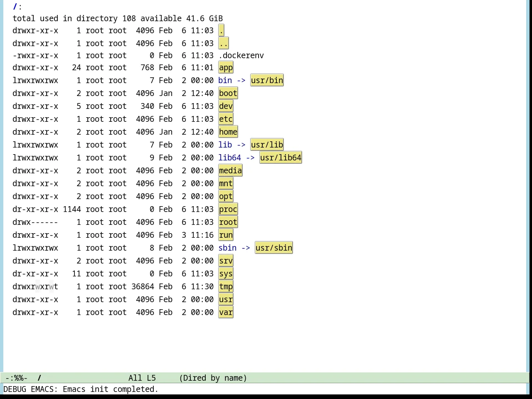
Task: Click permissions 'drwx------' on root row
Action: click(x=35, y=222)
